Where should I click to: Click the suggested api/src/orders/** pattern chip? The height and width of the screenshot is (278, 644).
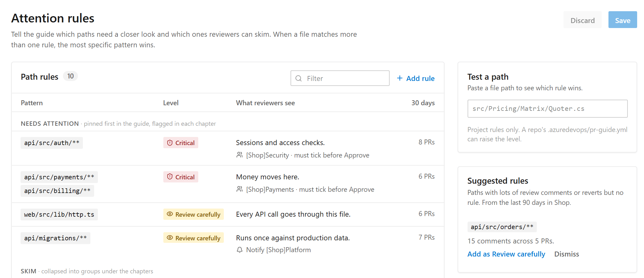[502, 227]
